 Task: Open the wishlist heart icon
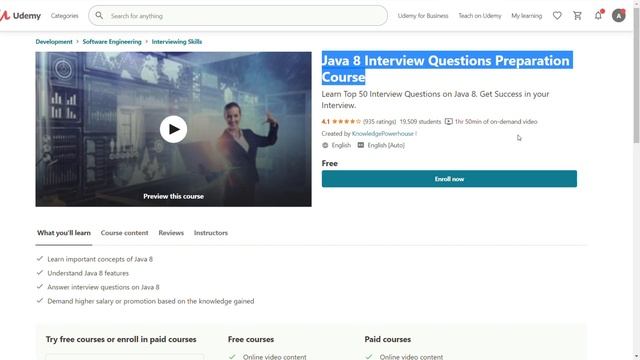tap(557, 16)
